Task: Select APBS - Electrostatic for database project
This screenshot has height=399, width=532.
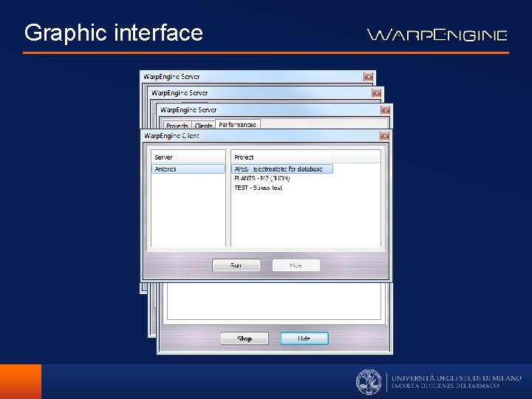Action: pyautogui.click(x=282, y=169)
